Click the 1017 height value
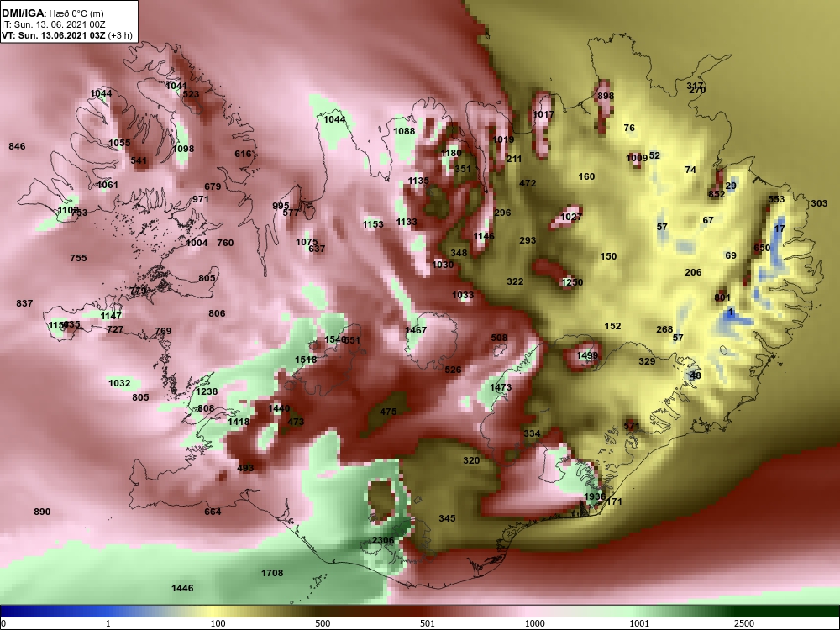Viewport: 840px width, 630px height. coord(543,114)
